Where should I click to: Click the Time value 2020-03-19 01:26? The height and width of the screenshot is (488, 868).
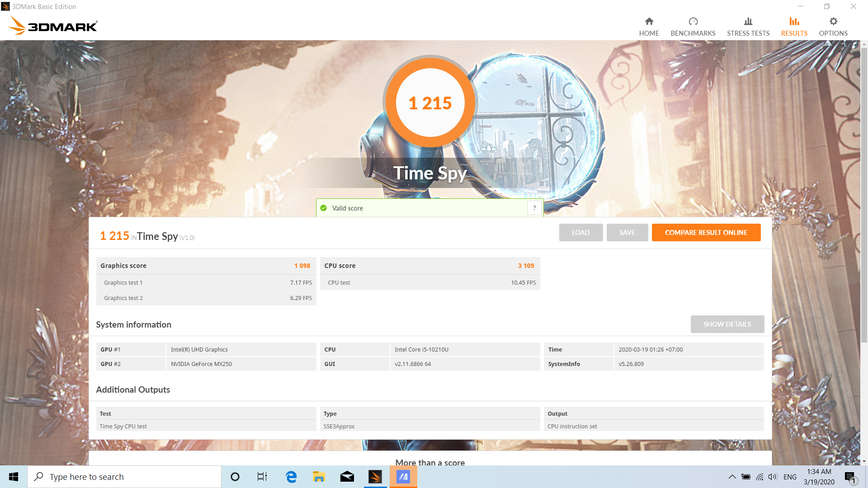tap(651, 350)
